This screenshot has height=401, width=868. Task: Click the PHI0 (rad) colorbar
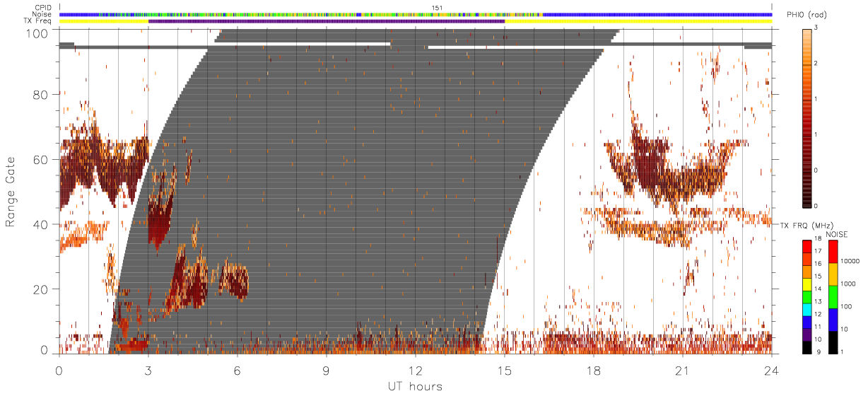click(x=807, y=117)
